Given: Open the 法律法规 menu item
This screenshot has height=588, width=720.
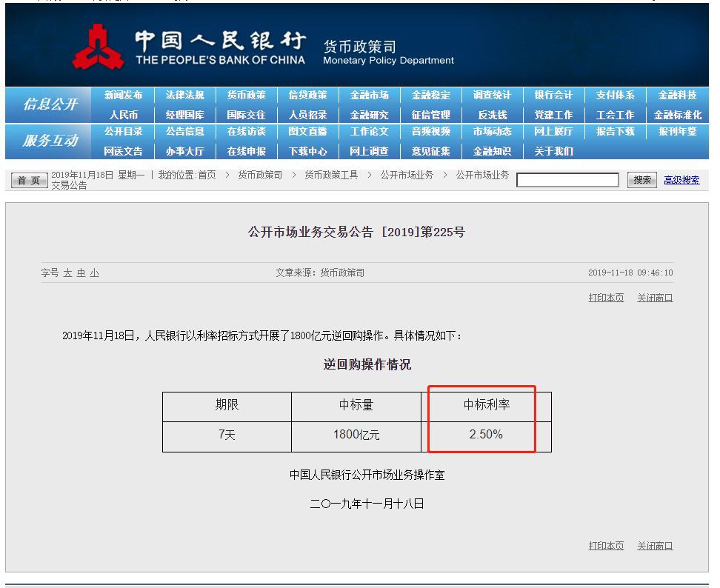Looking at the screenshot, I should coord(184,96).
